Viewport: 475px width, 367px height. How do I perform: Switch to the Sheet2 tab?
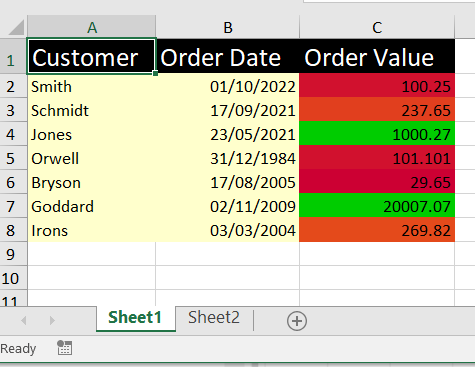[x=214, y=318]
